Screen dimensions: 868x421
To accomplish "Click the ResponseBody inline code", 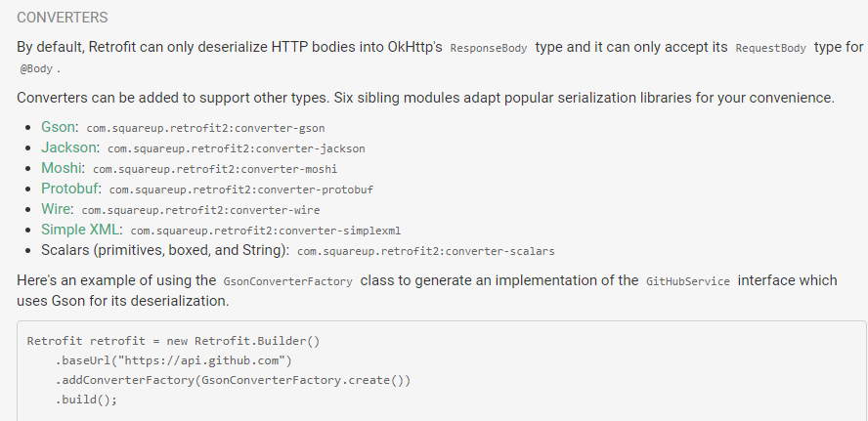I will (489, 48).
